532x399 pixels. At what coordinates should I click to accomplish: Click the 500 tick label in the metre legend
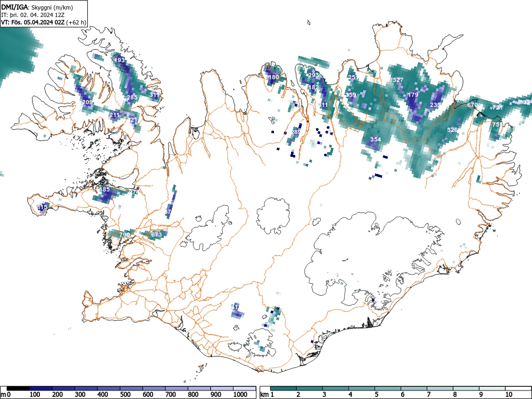pyautogui.click(x=125, y=394)
